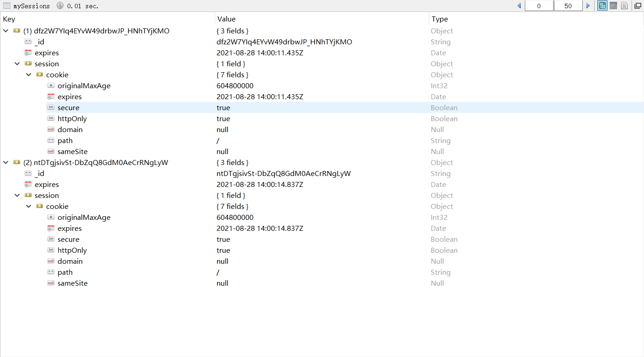This screenshot has width=644, height=357.
Task: Click the Key column header
Action: pyautogui.click(x=9, y=19)
